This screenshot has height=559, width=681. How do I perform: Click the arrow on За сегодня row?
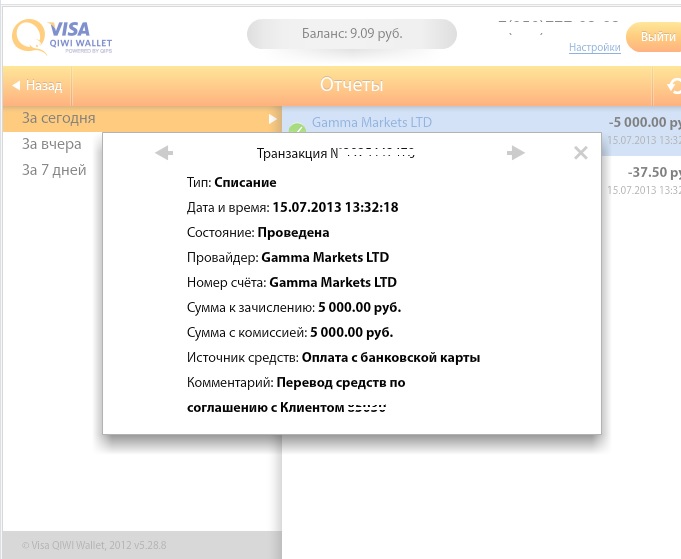(x=271, y=119)
